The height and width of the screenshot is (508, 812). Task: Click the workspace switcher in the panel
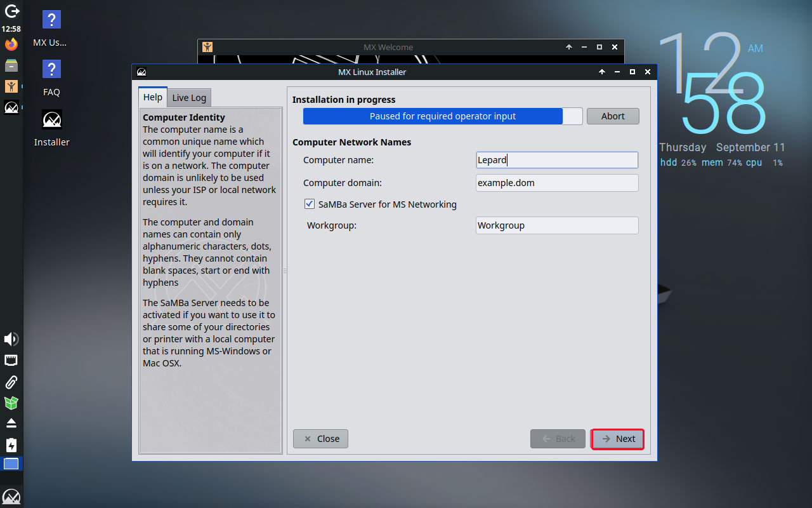point(11,464)
